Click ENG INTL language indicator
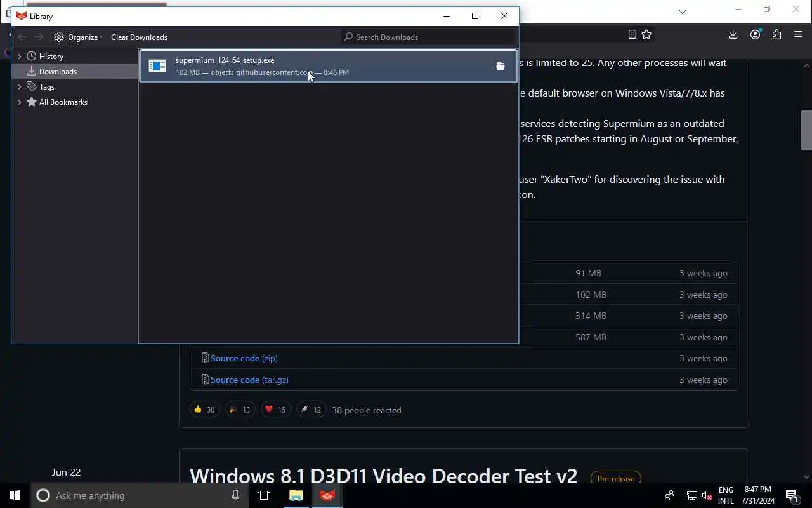812x508 pixels. tap(726, 495)
